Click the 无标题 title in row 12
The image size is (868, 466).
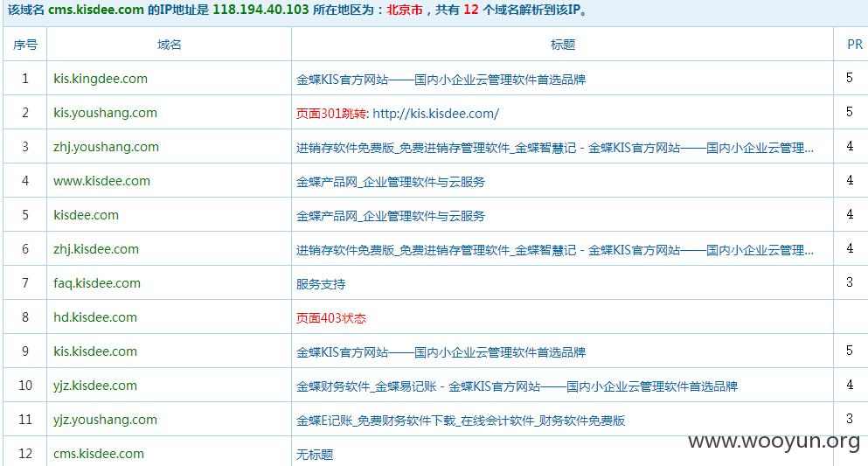click(x=315, y=455)
